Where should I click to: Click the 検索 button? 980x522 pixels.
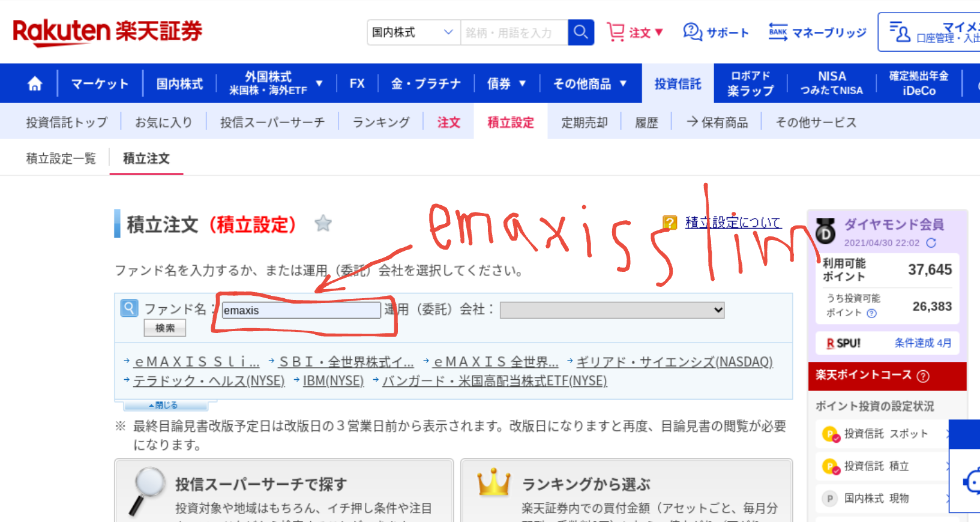(x=165, y=328)
